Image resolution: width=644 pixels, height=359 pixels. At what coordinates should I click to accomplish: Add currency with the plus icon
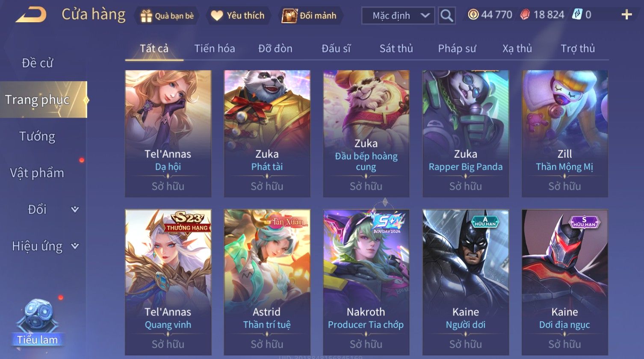click(626, 15)
